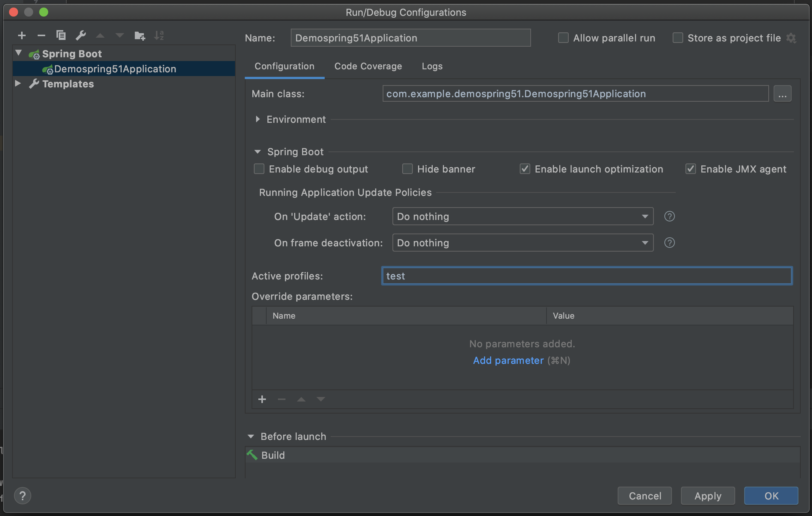Click the Name column header
The height and width of the screenshot is (516, 812).
pos(406,316)
